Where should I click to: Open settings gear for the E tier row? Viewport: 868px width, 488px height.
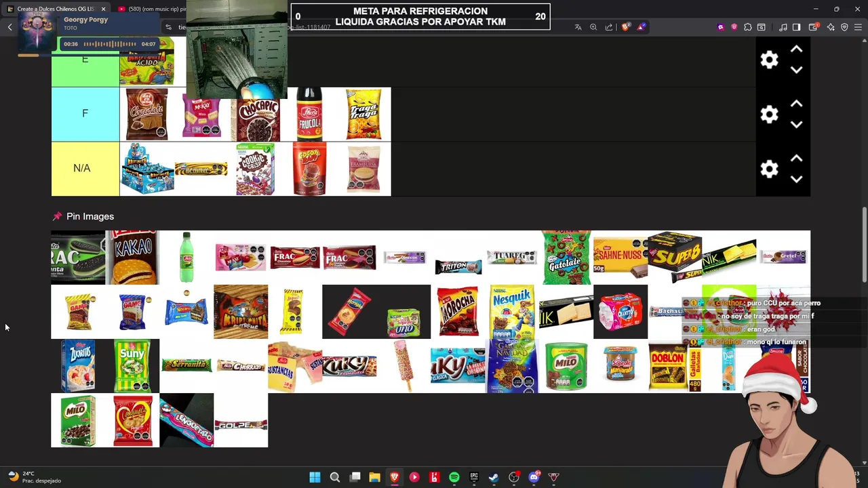[x=769, y=60]
